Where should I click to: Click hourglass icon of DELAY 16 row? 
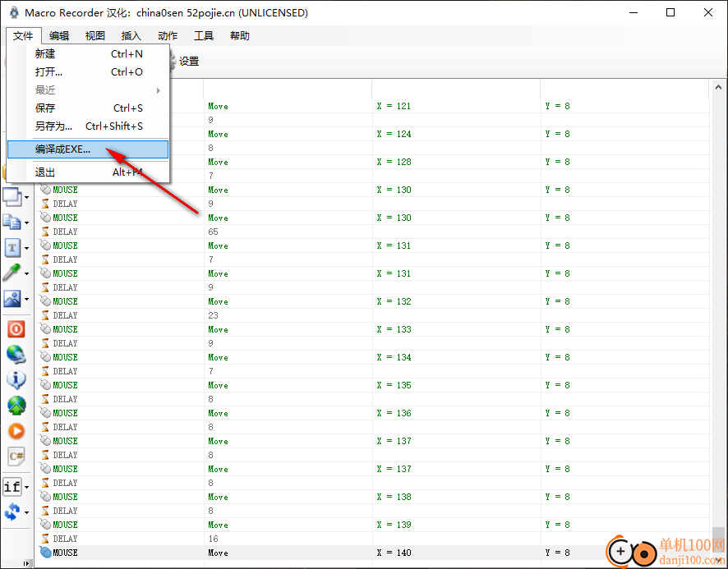click(45, 539)
